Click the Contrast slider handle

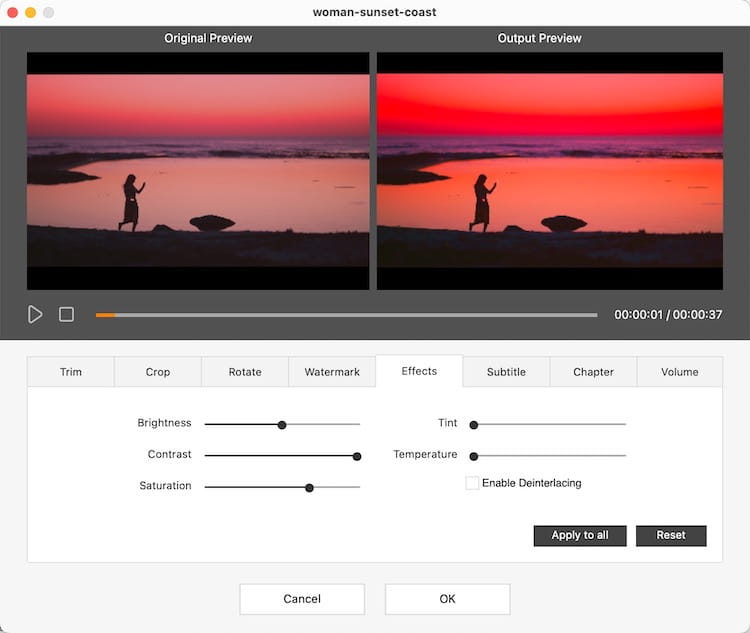click(x=356, y=455)
